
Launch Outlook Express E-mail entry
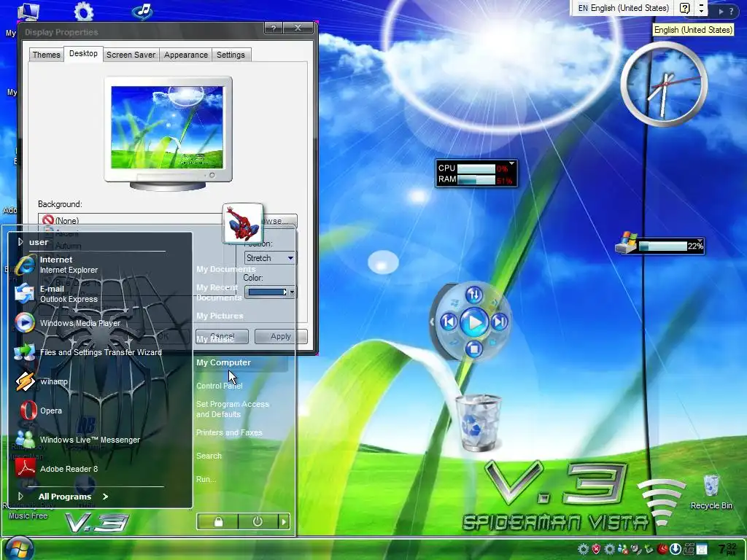click(x=100, y=294)
